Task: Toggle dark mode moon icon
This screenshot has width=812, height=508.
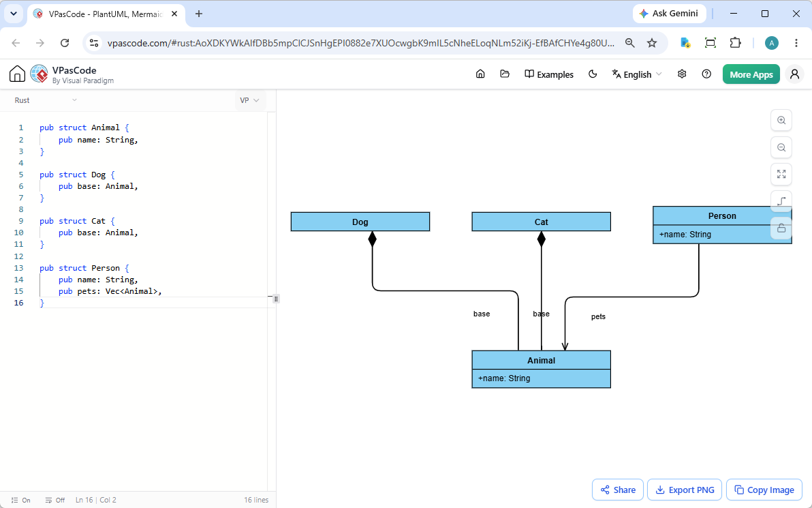Action: click(593, 74)
